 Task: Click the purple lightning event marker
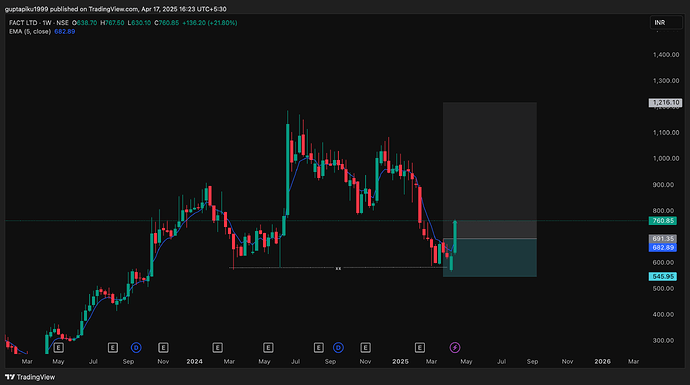click(x=455, y=348)
